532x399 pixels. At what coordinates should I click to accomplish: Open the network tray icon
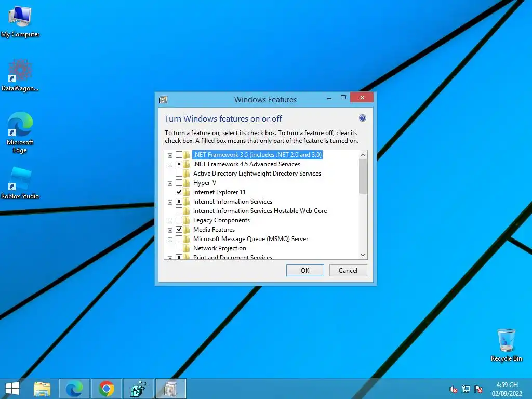(x=466, y=389)
